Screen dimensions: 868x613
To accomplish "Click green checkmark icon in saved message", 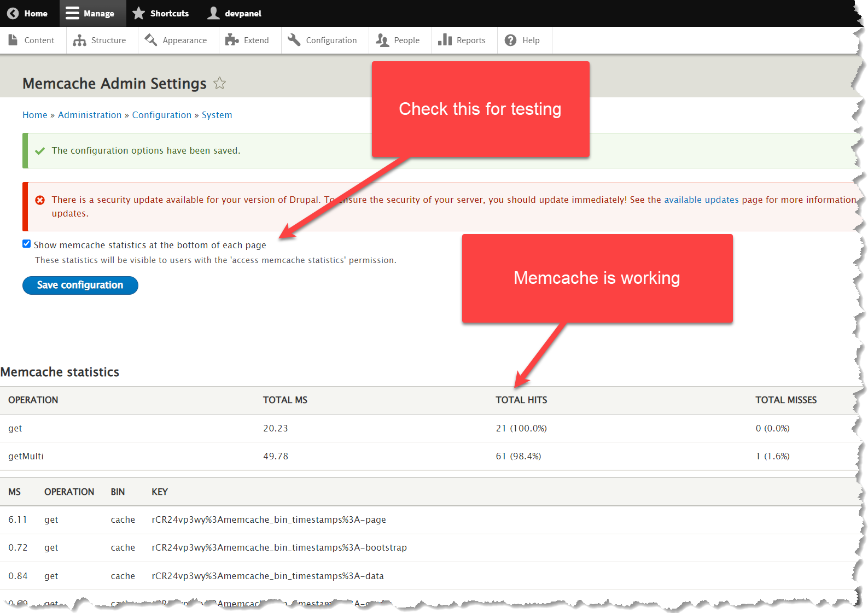I will click(40, 151).
